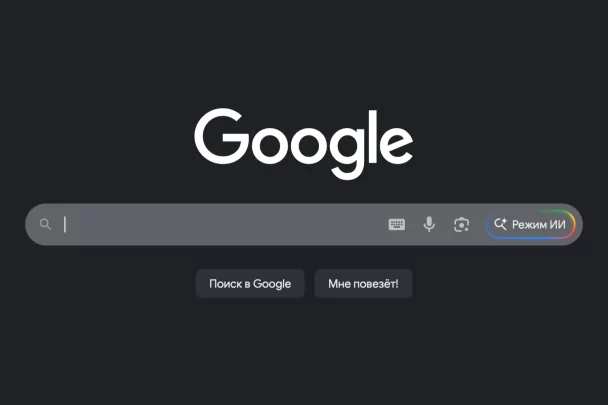608x405 pixels.
Task: Select the camera icon for search by image
Action: 461,225
